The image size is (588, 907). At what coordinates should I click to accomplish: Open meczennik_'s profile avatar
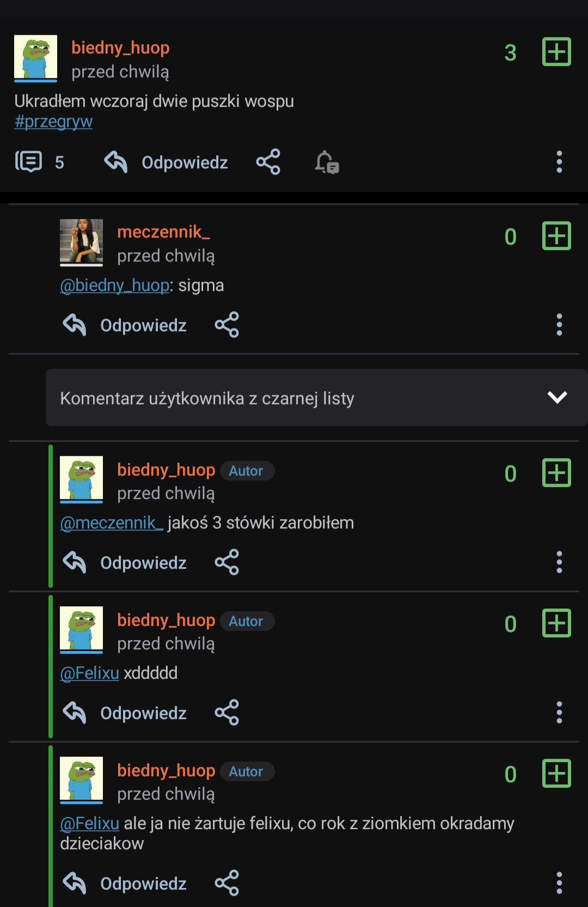point(81,242)
